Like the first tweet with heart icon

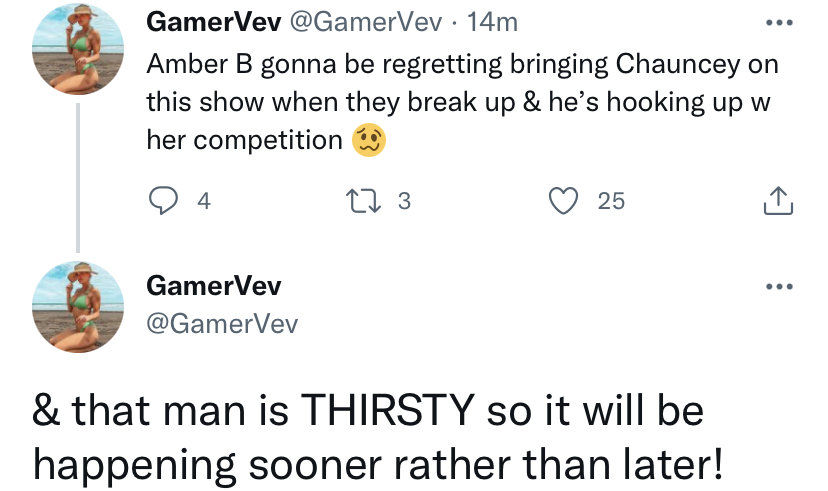tap(563, 201)
